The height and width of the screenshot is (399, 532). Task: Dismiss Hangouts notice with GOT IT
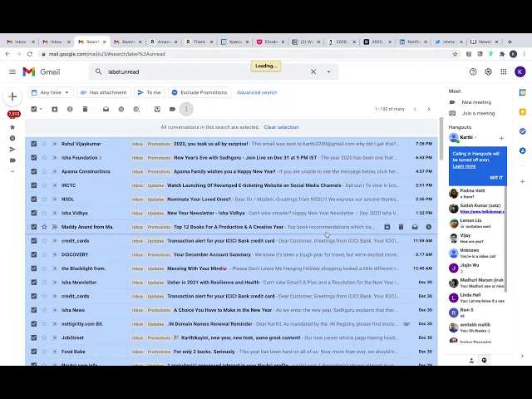tap(496, 178)
